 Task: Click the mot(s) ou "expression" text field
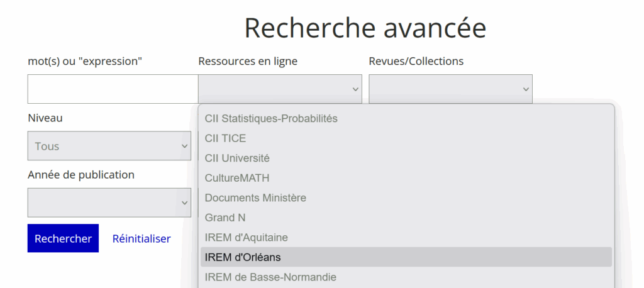[113, 89]
